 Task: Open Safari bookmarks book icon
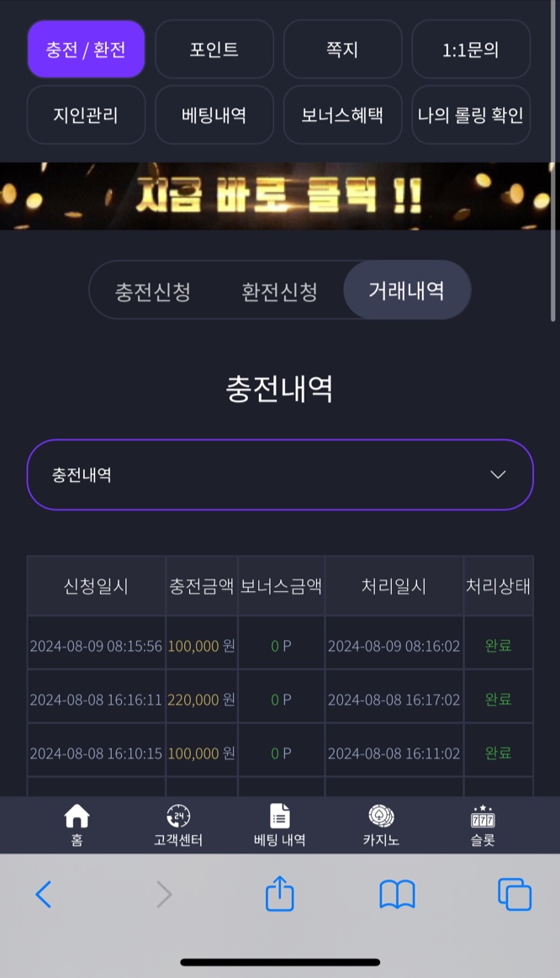397,895
